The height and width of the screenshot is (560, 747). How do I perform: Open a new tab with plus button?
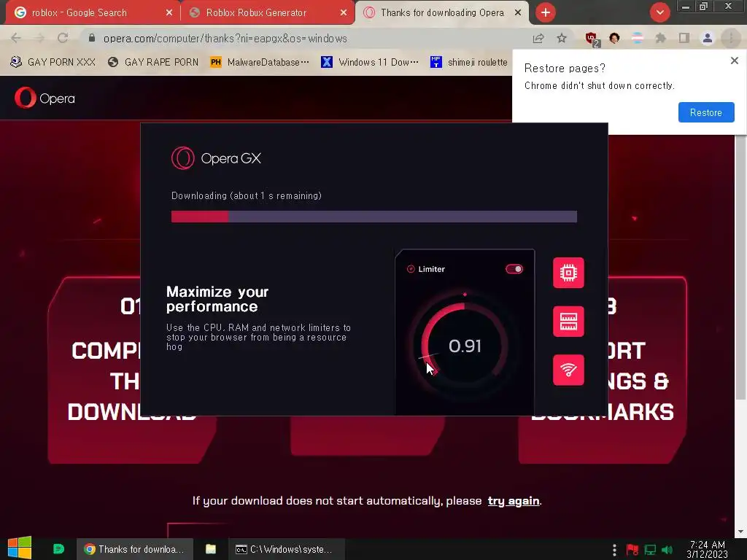[x=546, y=12]
